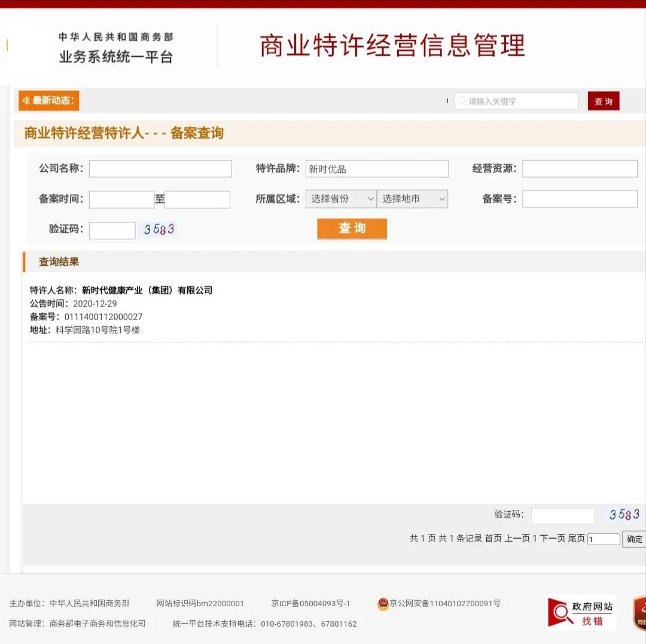Viewport: 646px width, 644px height.
Task: Click the bottom captcha image near pagination
Action: (624, 515)
